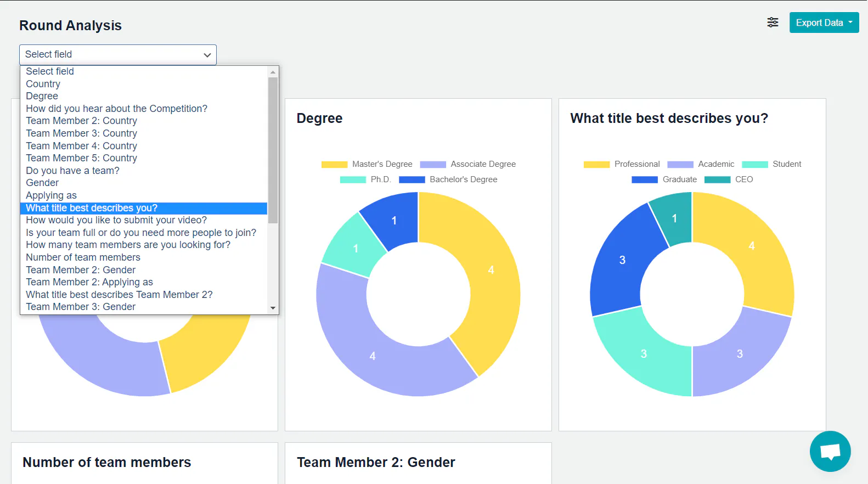Toggle the Student legend swatch

tap(755, 165)
